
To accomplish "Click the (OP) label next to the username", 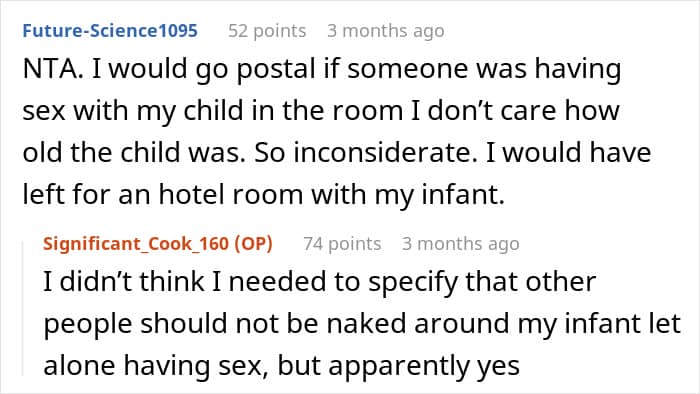I will [x=254, y=244].
